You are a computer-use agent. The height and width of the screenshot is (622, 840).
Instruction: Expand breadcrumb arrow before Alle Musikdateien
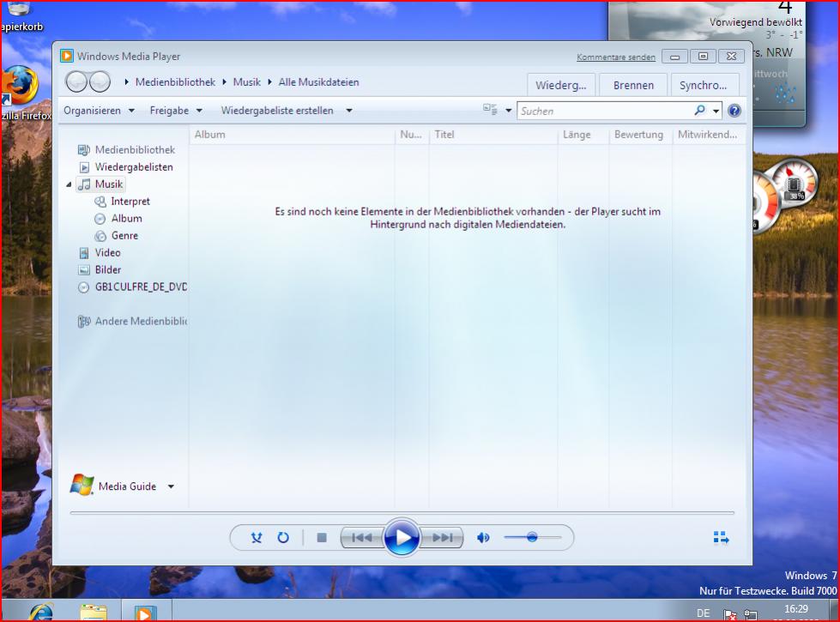[x=269, y=82]
